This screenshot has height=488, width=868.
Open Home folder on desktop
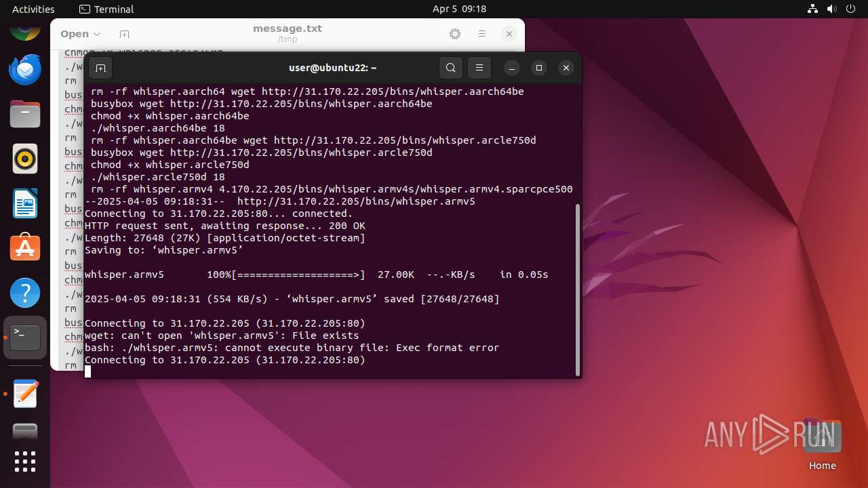(822, 444)
